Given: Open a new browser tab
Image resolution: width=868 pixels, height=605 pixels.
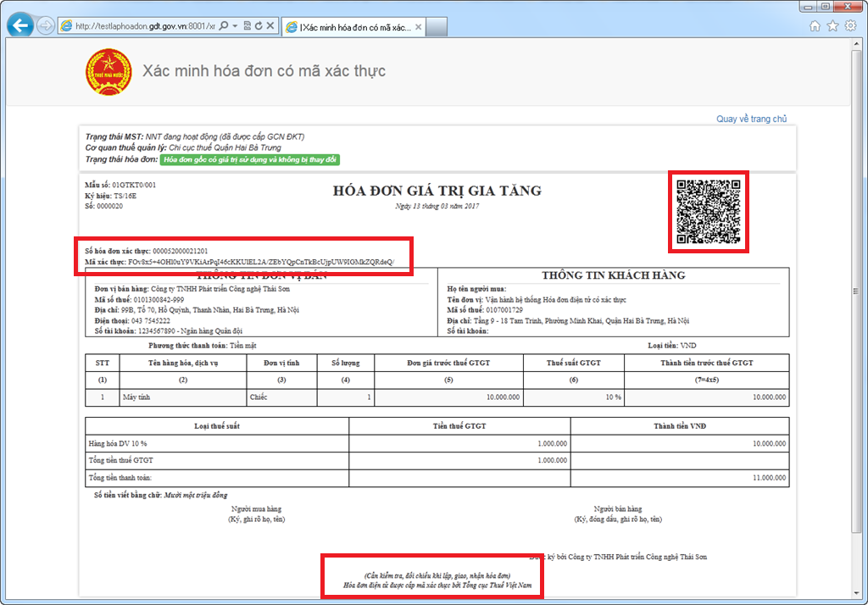Looking at the screenshot, I should (x=435, y=25).
